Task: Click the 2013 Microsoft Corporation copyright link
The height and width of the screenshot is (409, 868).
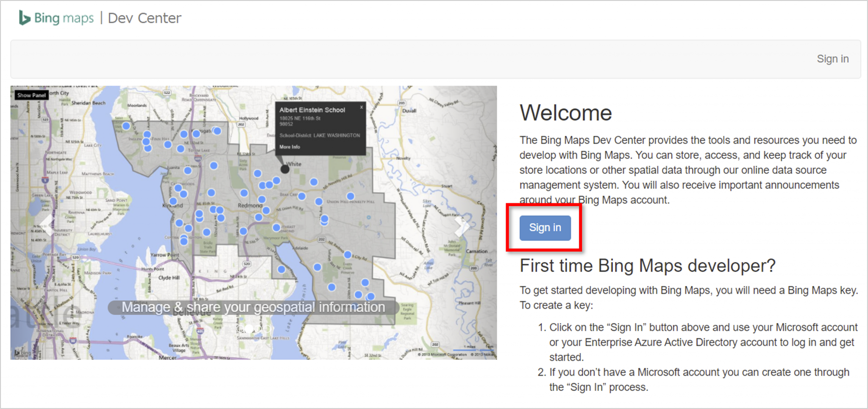Action: [442, 355]
